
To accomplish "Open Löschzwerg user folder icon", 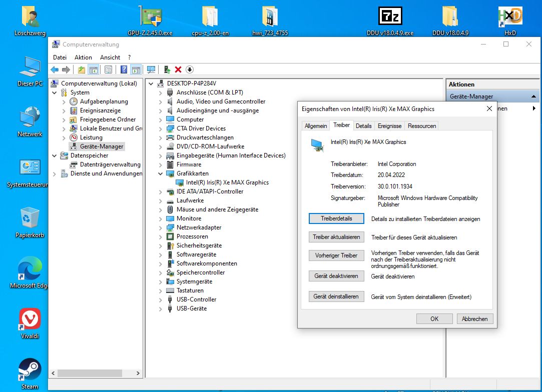I will point(30,20).
